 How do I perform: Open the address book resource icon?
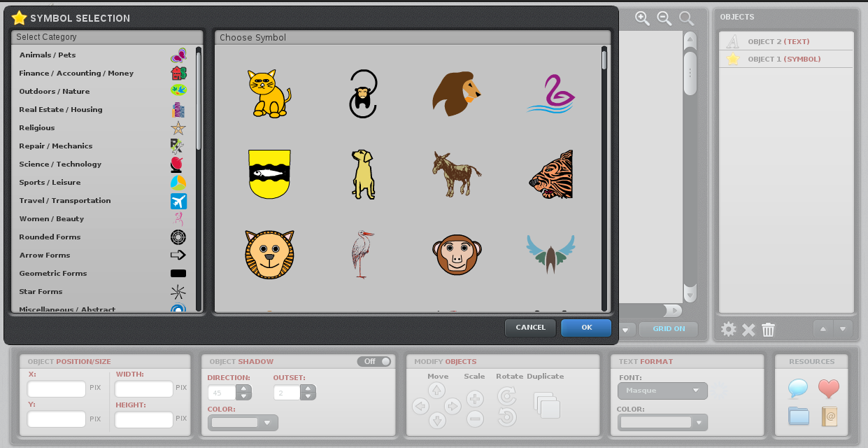point(829,416)
